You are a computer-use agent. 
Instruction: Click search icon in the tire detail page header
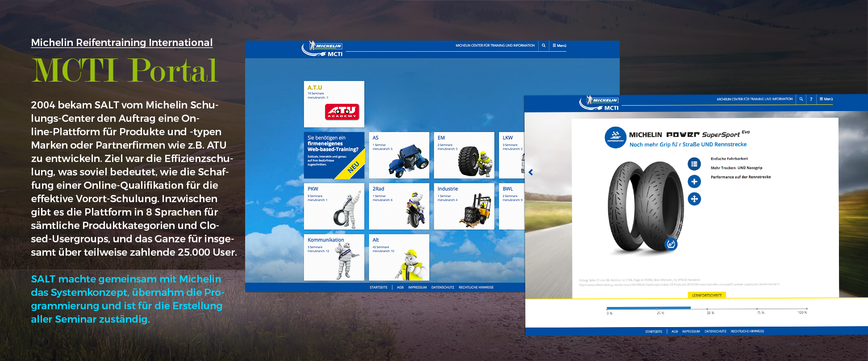(x=801, y=99)
